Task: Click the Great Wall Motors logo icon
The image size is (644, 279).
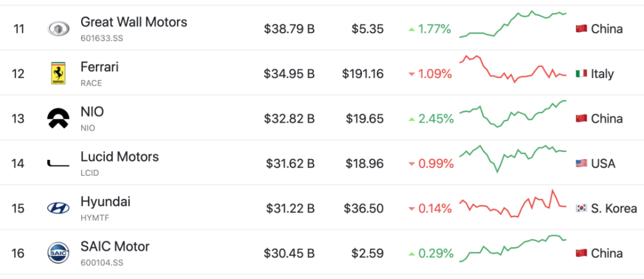Action: [59, 29]
